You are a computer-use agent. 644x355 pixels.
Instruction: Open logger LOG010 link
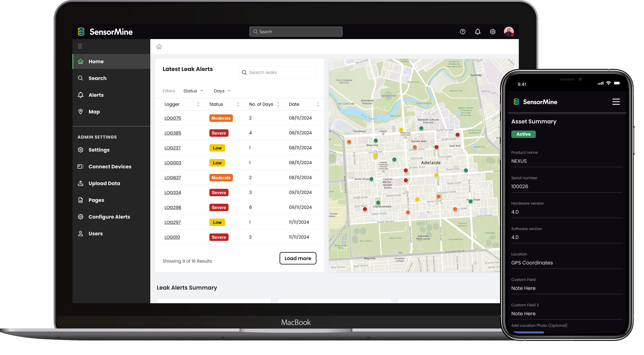172,237
